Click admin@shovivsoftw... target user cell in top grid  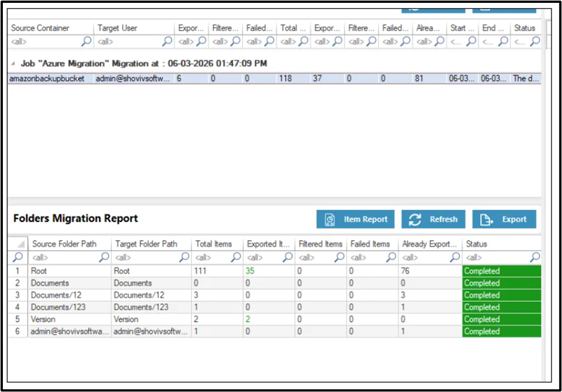[x=134, y=78]
